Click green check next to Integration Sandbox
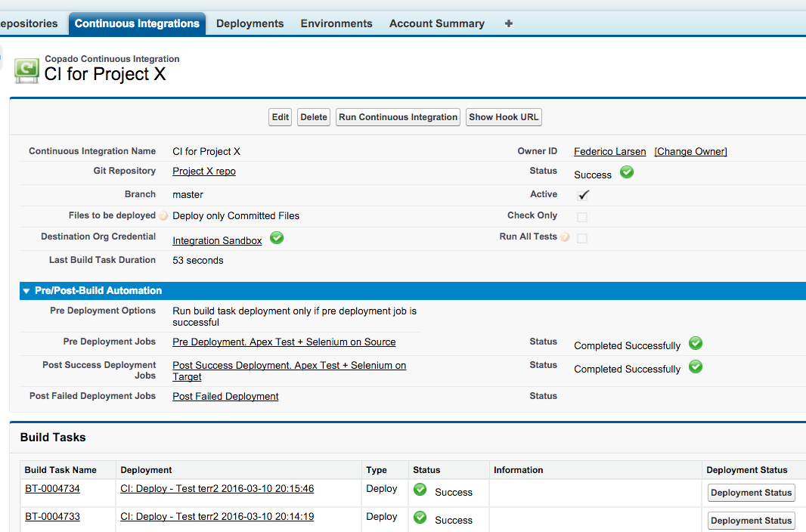The image size is (806, 532). coord(277,238)
